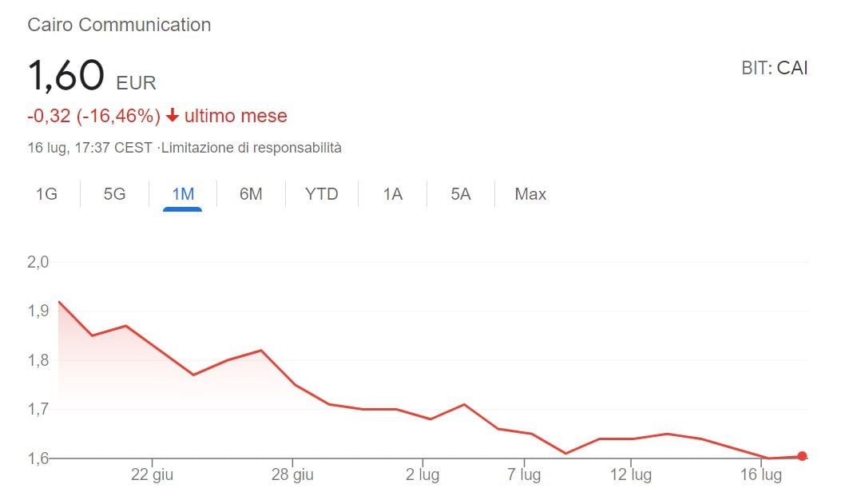Select the 1M time range tab
Viewport: 845px width, 504px height.
(183, 194)
